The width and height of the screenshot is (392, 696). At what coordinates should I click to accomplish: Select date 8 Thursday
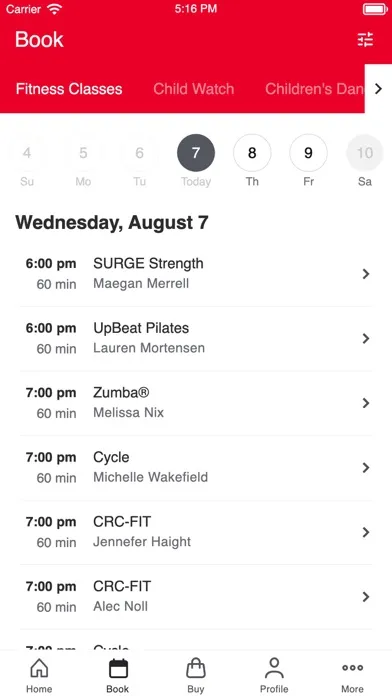pyautogui.click(x=252, y=153)
